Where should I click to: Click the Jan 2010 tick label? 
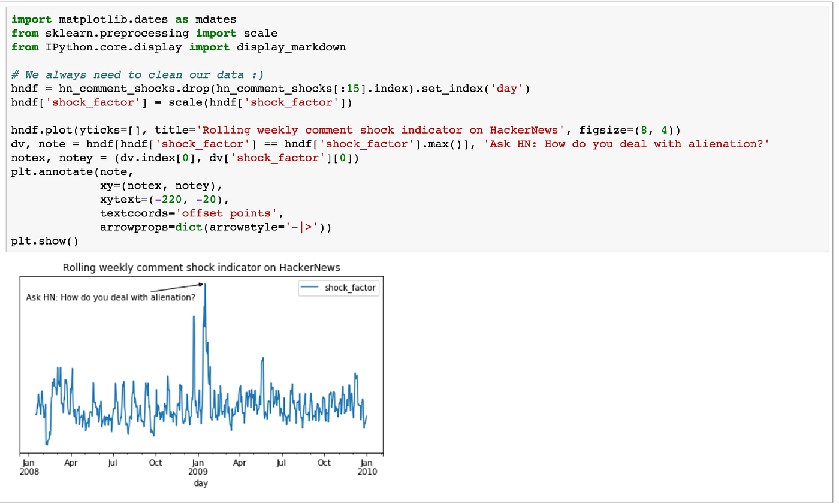pos(367,467)
